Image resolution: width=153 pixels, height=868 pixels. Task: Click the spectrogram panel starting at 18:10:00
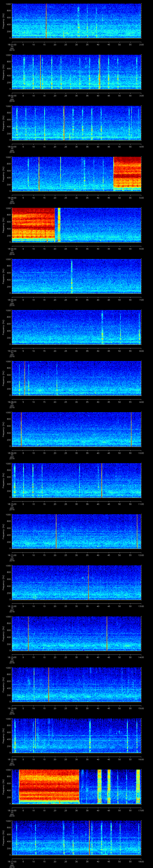click(76, 481)
